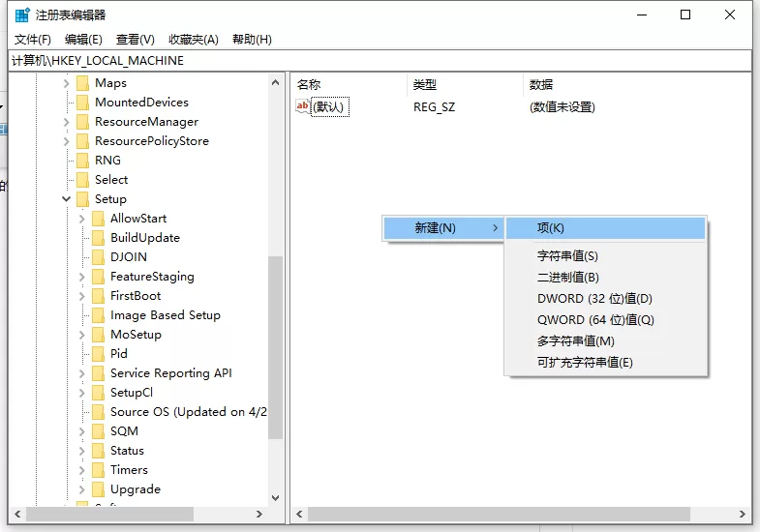
Task: Expand the MoSetup key
Action: point(82,335)
